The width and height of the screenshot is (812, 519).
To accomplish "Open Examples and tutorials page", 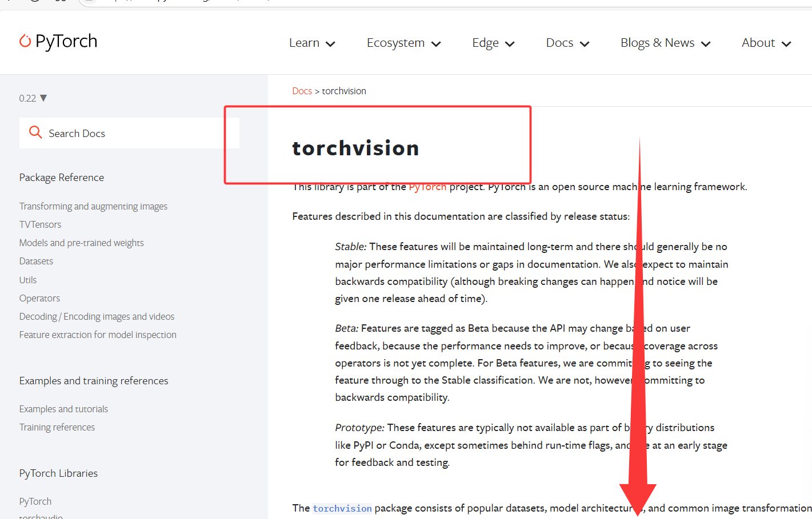I will tap(63, 409).
